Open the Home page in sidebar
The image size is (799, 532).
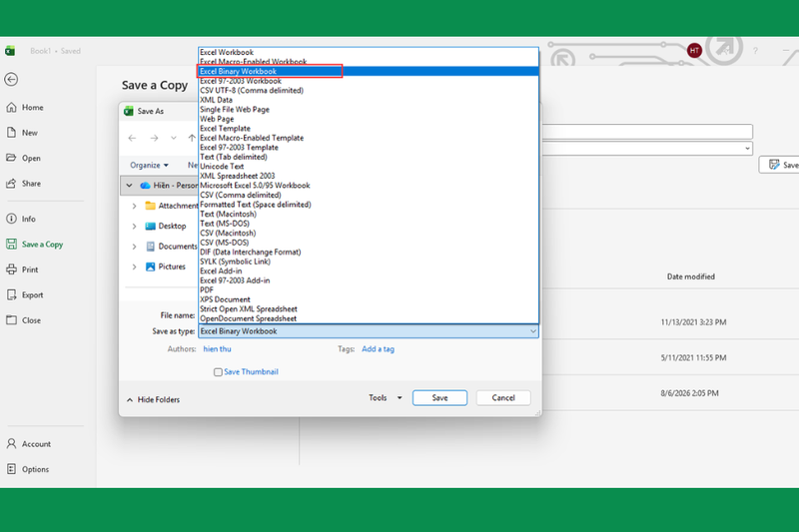click(x=25, y=108)
